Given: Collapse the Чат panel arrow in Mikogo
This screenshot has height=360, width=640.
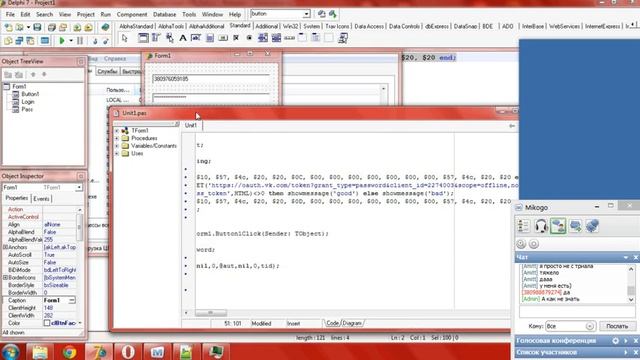Looking at the screenshot, I should [x=626, y=257].
